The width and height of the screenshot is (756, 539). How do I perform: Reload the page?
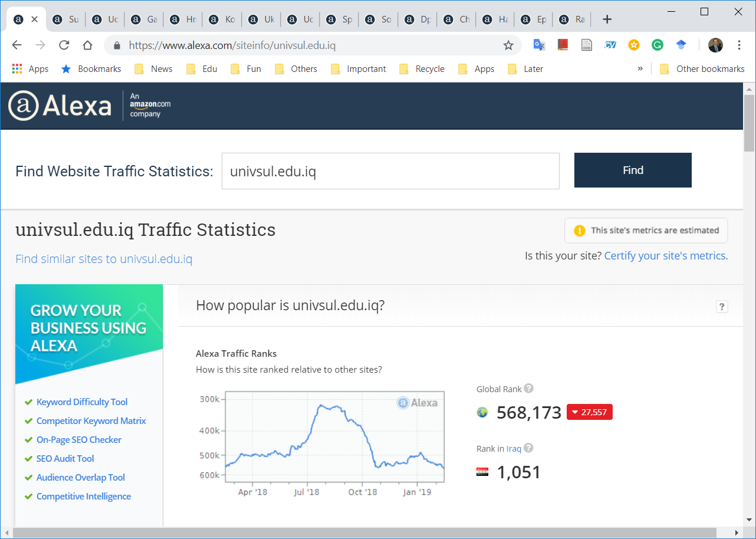click(x=64, y=45)
